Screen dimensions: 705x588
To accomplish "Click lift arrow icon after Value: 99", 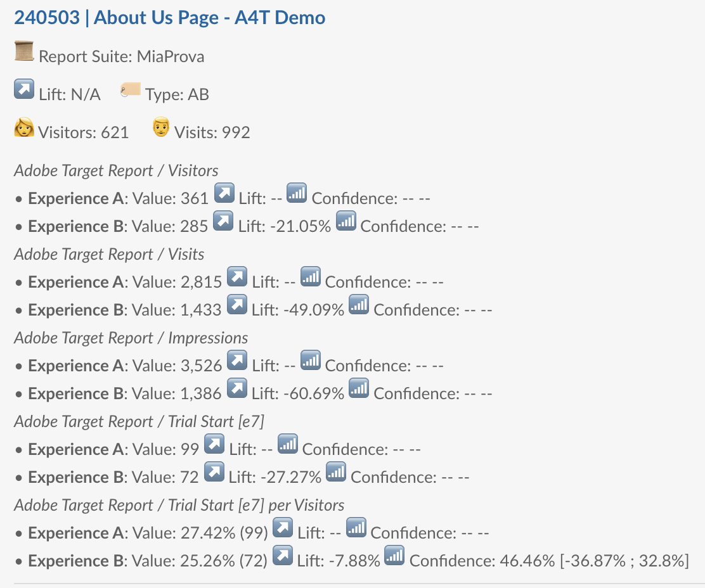I will (x=214, y=444).
